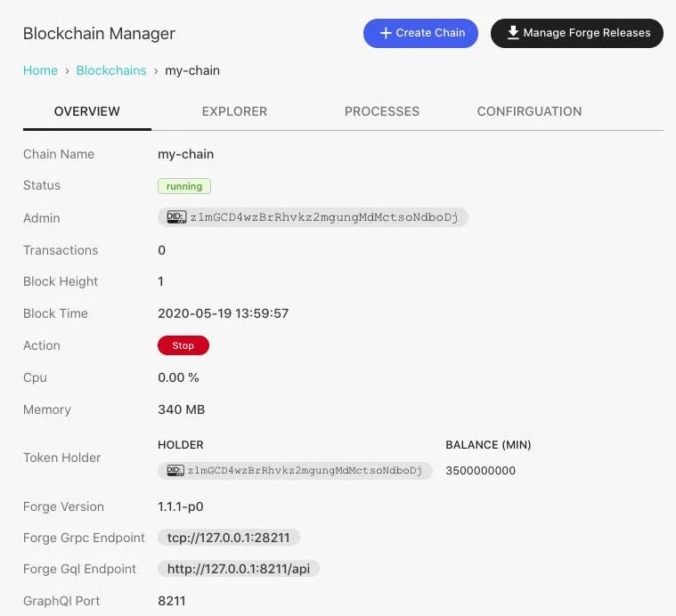Click the DID icon in Admin row
Screen dimensions: 676x616
[x=176, y=216]
